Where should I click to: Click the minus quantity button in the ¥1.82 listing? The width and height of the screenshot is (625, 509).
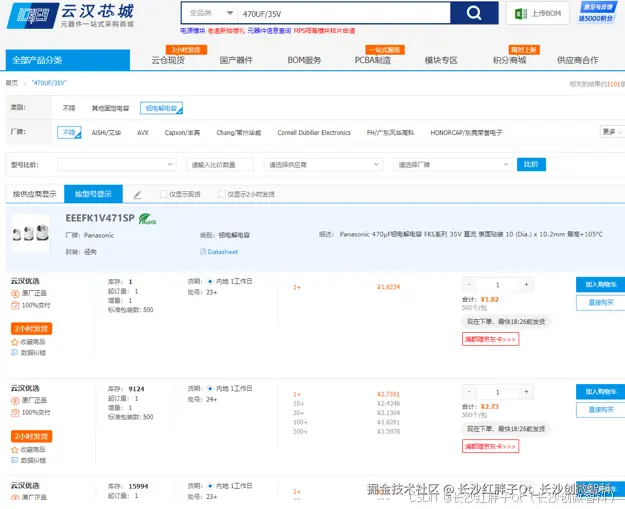469,285
